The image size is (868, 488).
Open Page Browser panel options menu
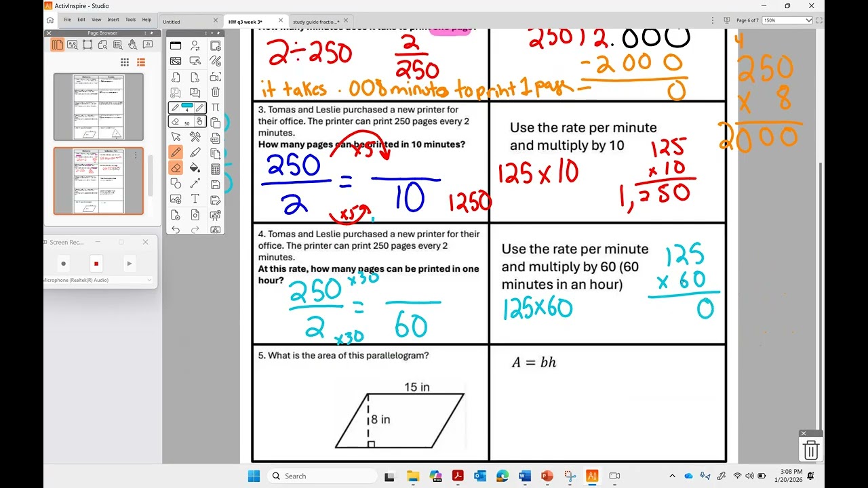pos(145,33)
